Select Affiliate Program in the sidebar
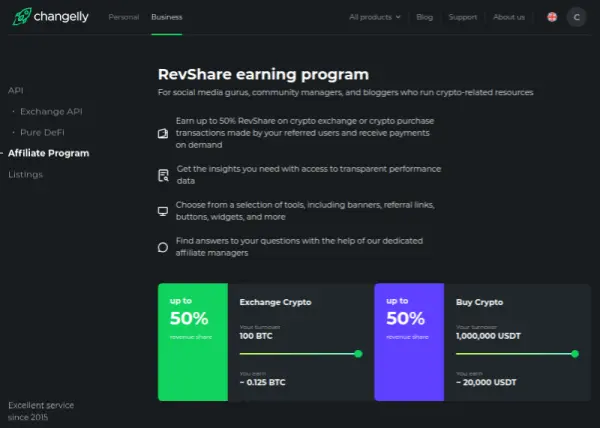This screenshot has height=428, width=600. coord(49,153)
